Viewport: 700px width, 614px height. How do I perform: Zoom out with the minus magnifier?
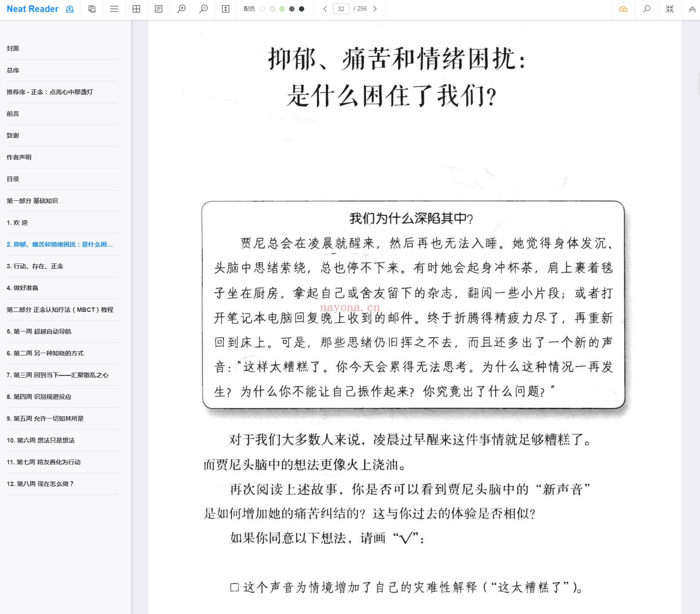tap(203, 9)
